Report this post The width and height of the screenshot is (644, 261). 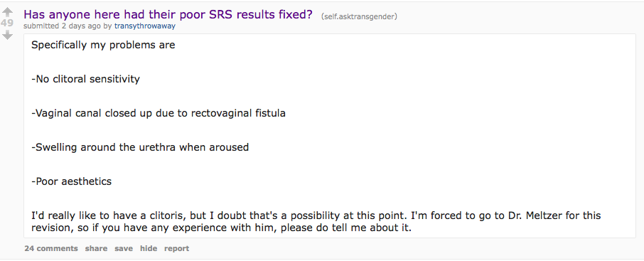click(176, 248)
